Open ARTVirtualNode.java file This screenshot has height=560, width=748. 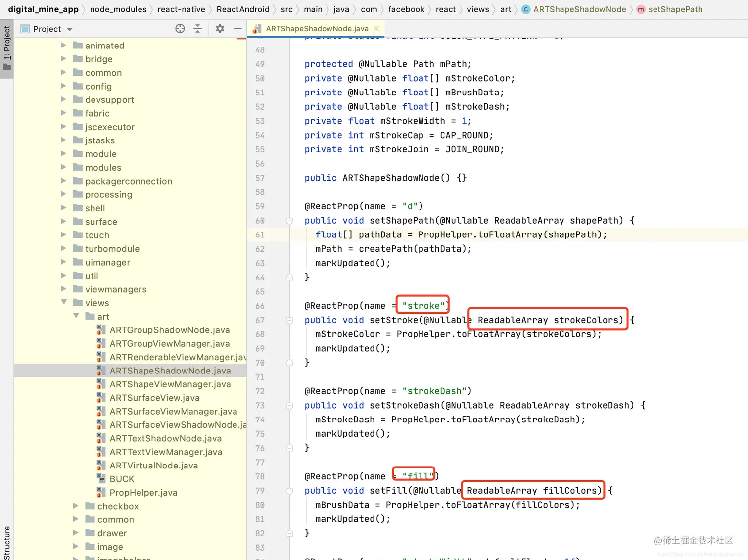coord(153,466)
